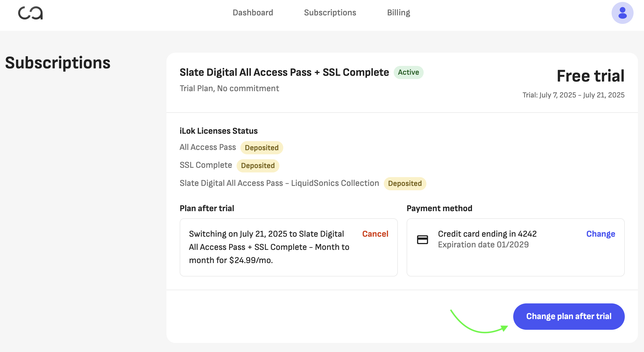Click the LiquidSonics Collection Deposited badge
The height and width of the screenshot is (352, 644).
pyautogui.click(x=405, y=183)
